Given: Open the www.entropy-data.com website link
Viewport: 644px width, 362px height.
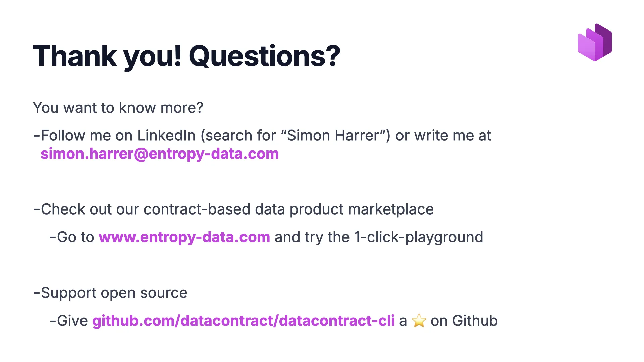Looking at the screenshot, I should 184,237.
